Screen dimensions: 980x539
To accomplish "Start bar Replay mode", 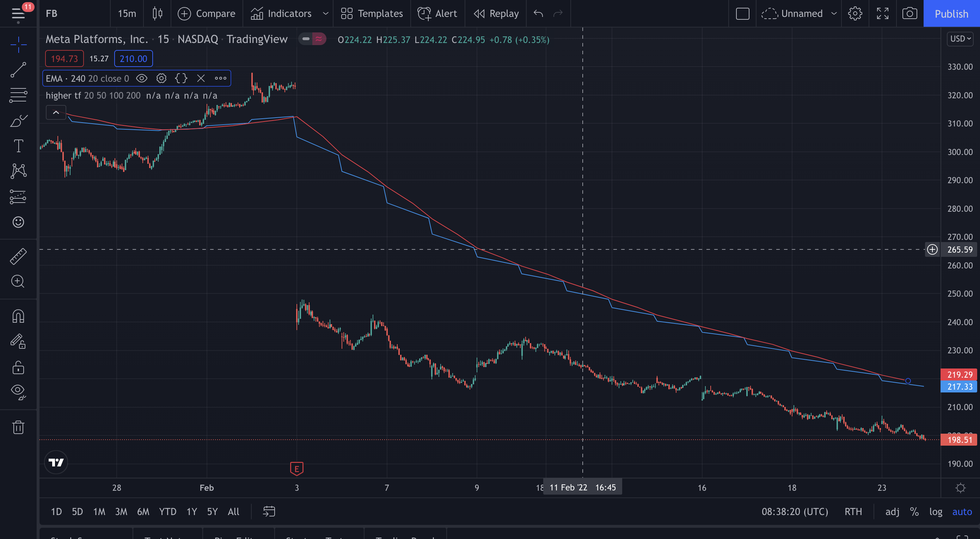I will 496,14.
